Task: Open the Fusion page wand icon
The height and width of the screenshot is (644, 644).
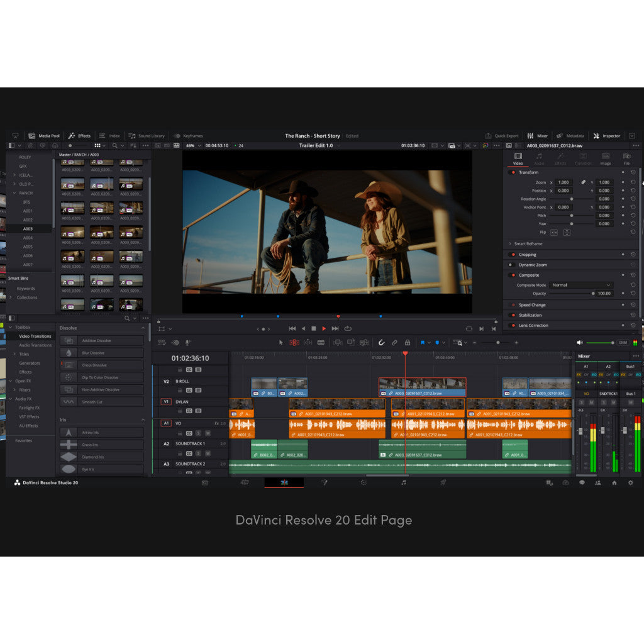Action: (324, 482)
